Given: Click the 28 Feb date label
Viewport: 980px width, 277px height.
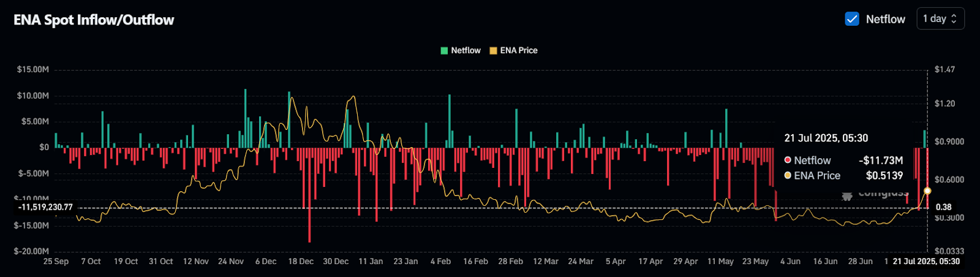Looking at the screenshot, I should [x=510, y=261].
